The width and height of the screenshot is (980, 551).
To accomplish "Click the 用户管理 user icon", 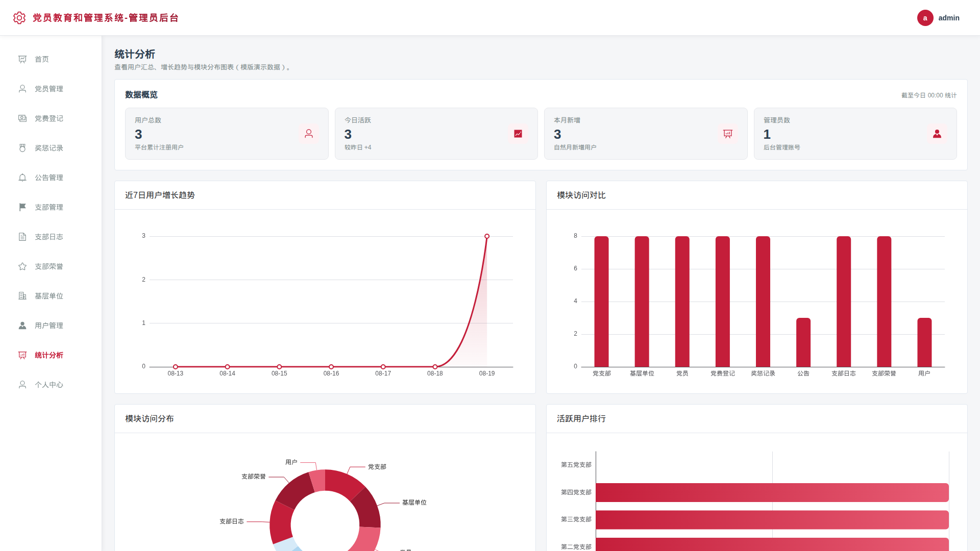I will (22, 325).
